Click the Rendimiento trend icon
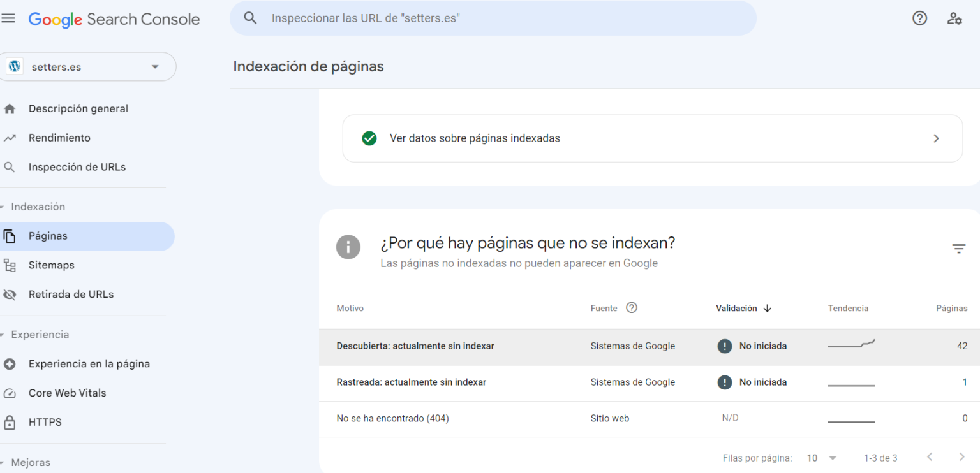Screen dimensions: 980x473 point(10,138)
